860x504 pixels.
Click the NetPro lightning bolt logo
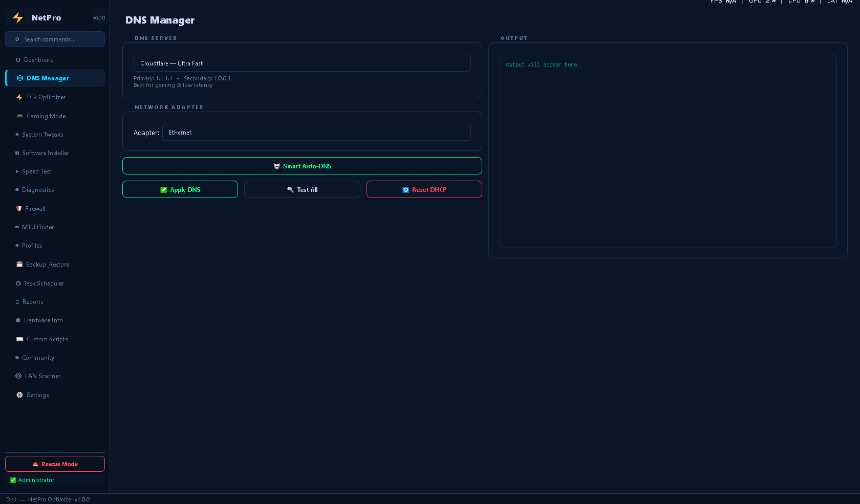(x=18, y=18)
